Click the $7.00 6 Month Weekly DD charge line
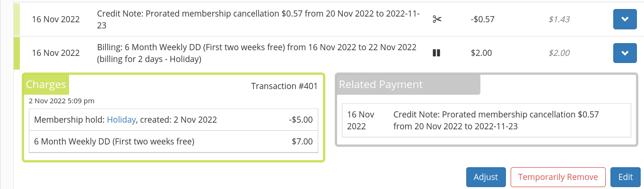The height and width of the screenshot is (189, 644). pyautogui.click(x=173, y=141)
